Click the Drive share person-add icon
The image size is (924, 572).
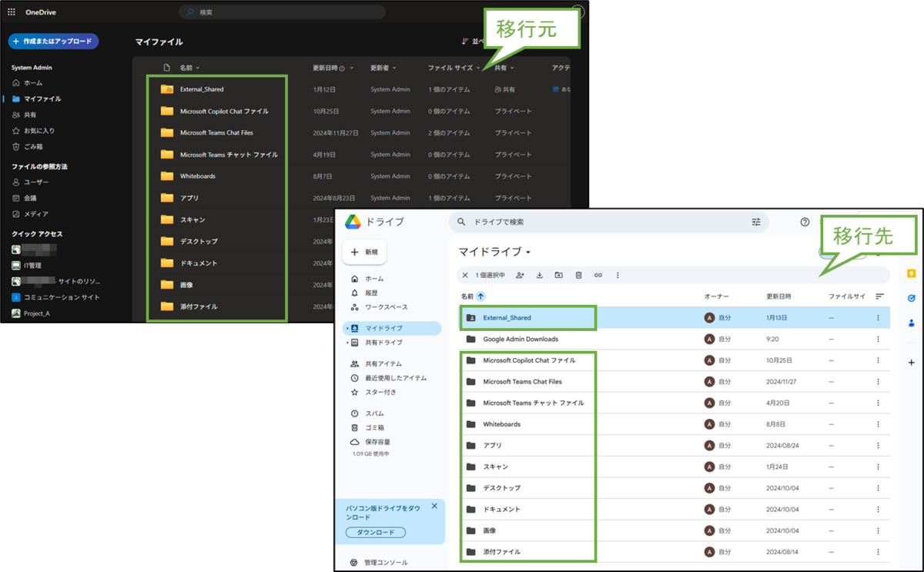click(521, 275)
